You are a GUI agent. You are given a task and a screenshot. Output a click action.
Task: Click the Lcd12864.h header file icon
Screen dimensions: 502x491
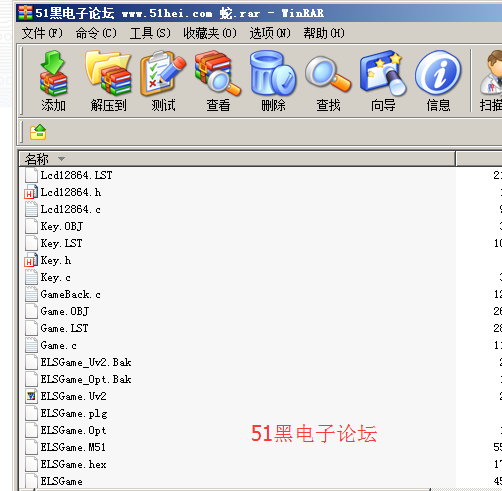point(31,192)
